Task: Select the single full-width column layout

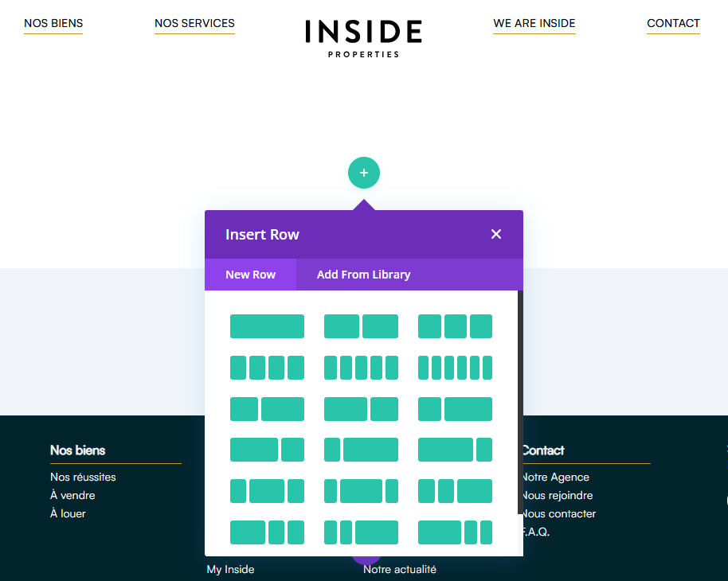Action: point(267,326)
